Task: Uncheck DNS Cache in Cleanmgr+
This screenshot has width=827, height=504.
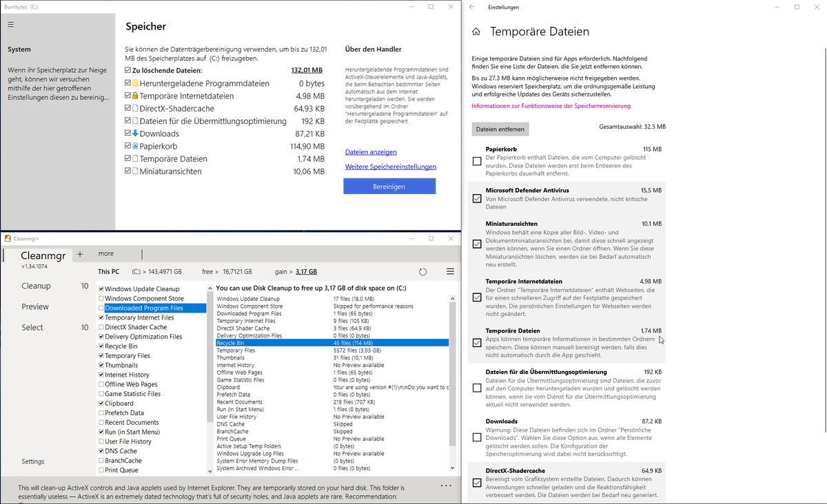Action: (x=101, y=451)
